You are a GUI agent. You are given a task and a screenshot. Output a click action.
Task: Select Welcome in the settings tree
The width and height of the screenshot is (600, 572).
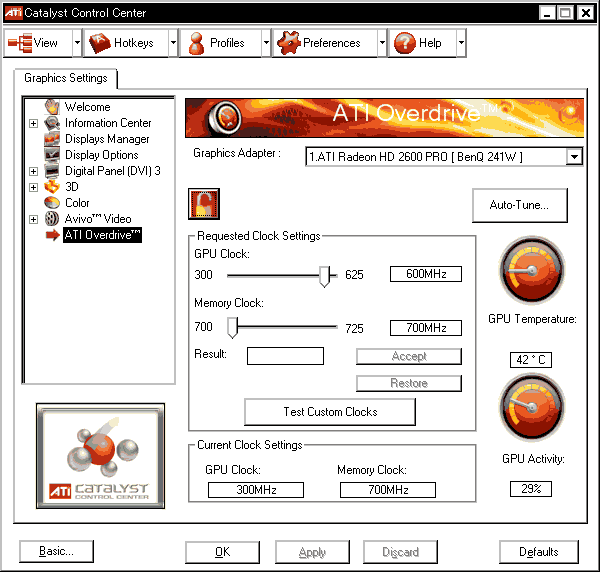coord(88,107)
